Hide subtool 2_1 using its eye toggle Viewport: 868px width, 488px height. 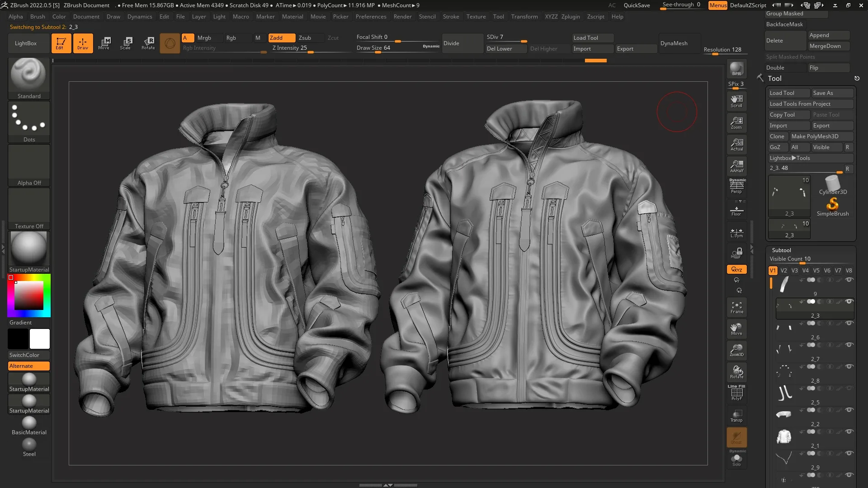pos(849,432)
